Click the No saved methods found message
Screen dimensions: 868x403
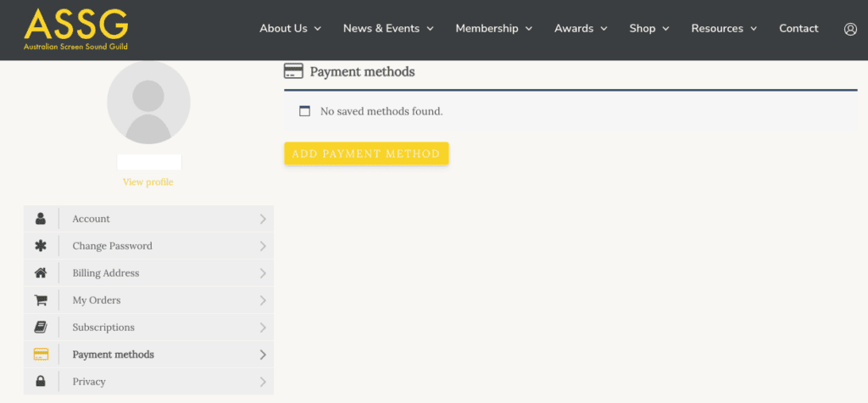pos(381,111)
